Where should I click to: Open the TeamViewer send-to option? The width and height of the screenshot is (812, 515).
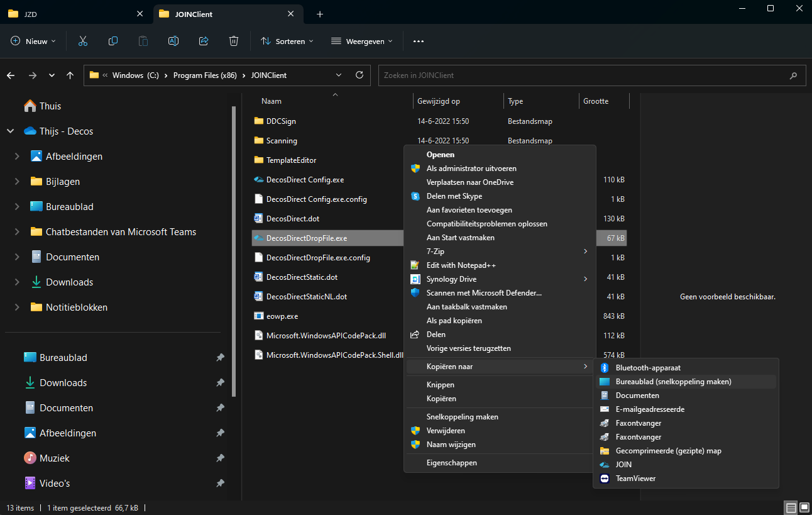(635, 479)
